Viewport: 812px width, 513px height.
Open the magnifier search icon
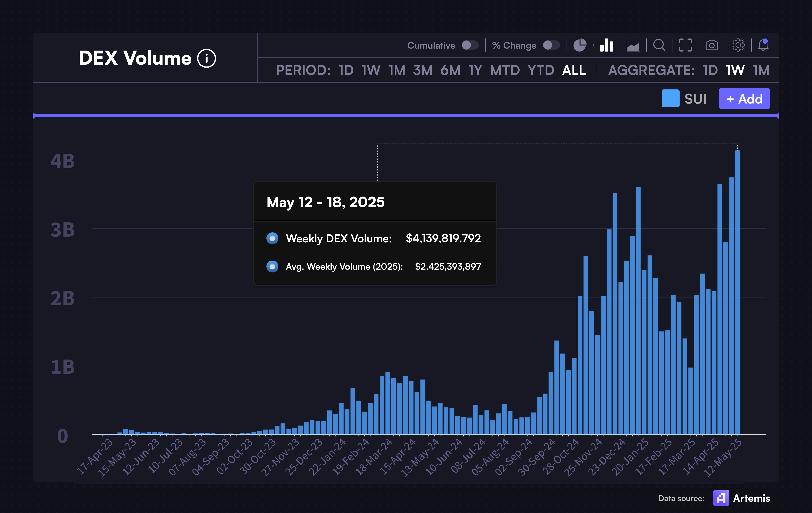(659, 45)
